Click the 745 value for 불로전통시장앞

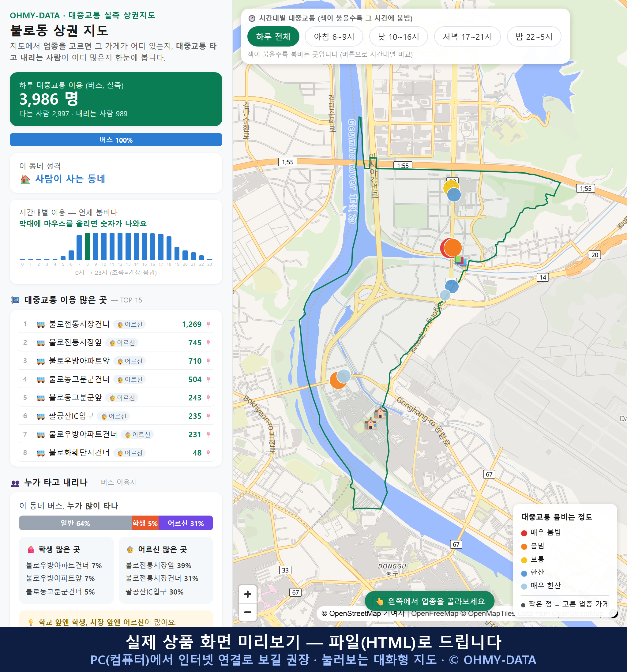(195, 343)
